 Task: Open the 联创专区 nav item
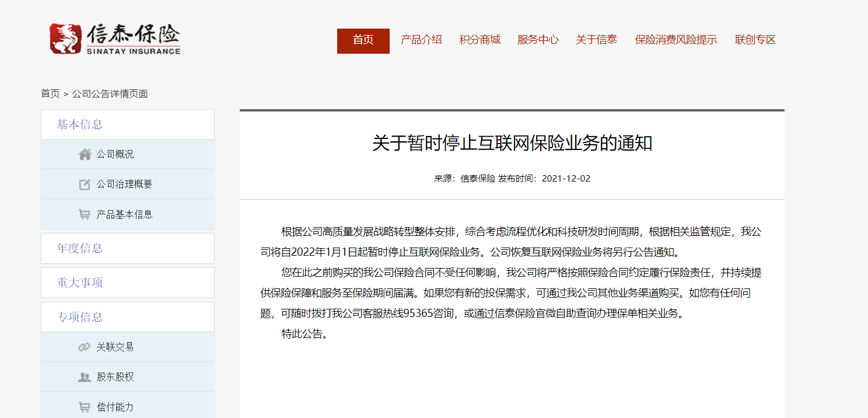coord(755,40)
